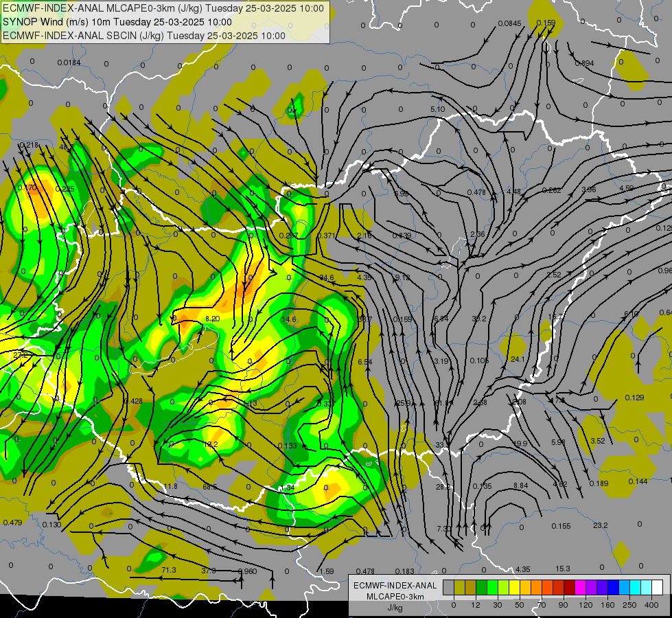This screenshot has width=672, height=618.
Task: Click the map value '0.189'
Action: (599, 484)
